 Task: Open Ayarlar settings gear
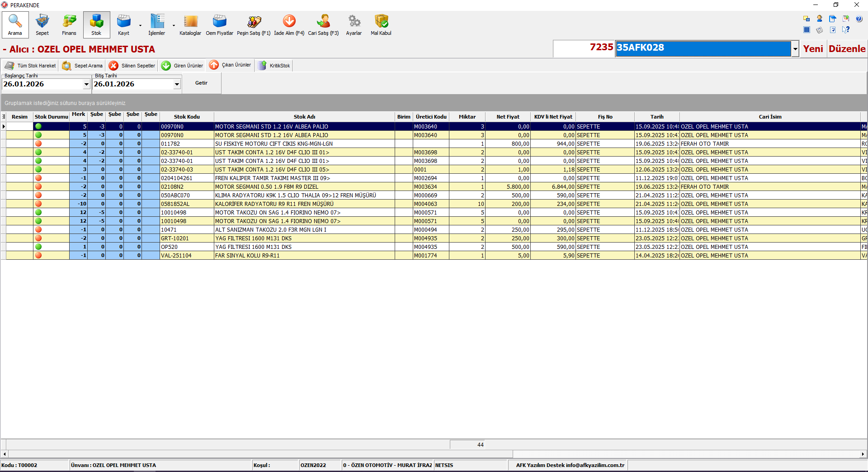click(x=354, y=24)
